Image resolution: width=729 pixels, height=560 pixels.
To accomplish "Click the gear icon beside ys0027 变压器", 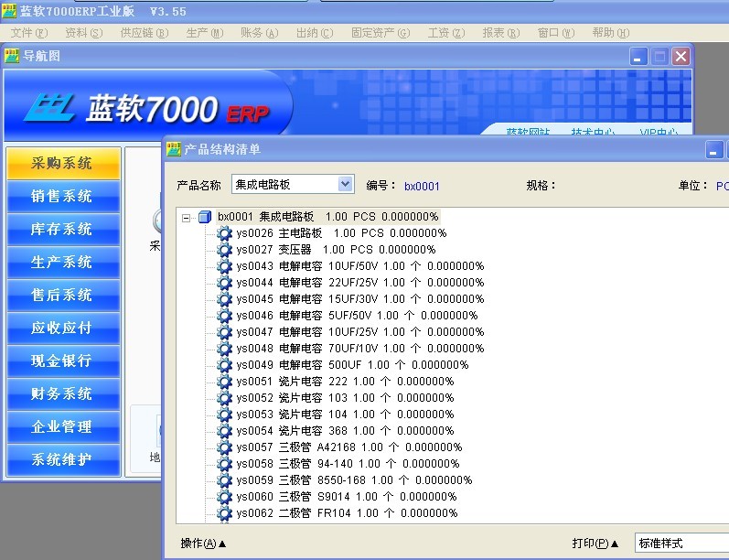I will tap(224, 250).
